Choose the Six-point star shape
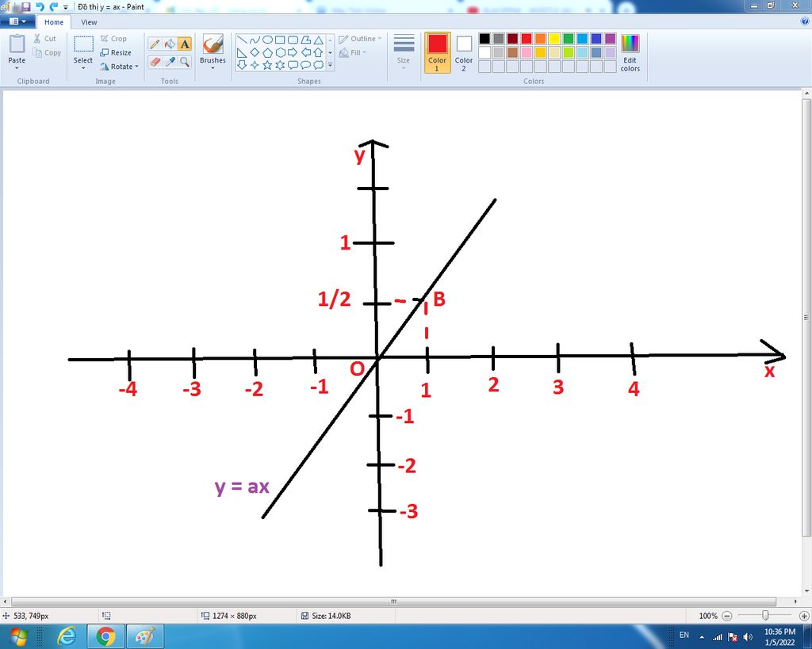The height and width of the screenshot is (649, 812). [x=280, y=65]
